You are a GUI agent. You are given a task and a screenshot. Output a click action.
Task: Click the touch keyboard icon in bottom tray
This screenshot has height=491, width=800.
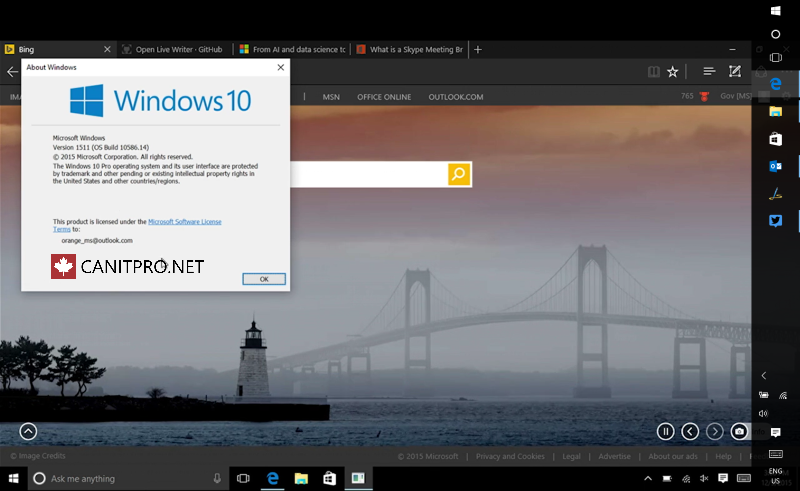coord(743,478)
